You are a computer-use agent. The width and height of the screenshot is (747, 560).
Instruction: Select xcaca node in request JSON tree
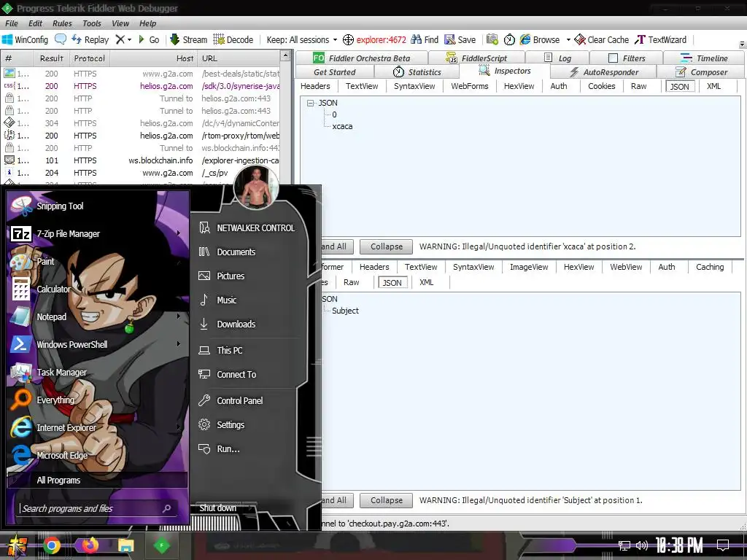click(x=342, y=126)
